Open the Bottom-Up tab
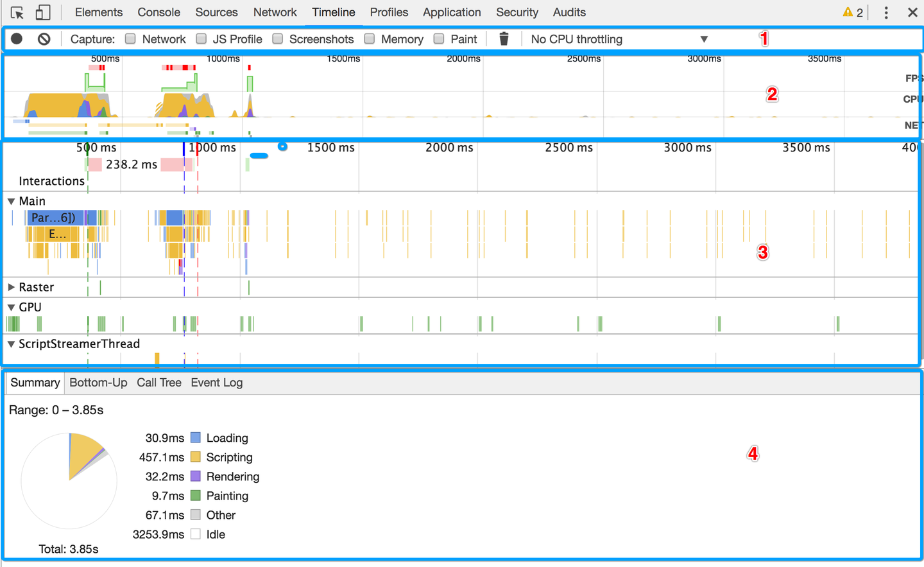The image size is (924, 567). point(98,382)
